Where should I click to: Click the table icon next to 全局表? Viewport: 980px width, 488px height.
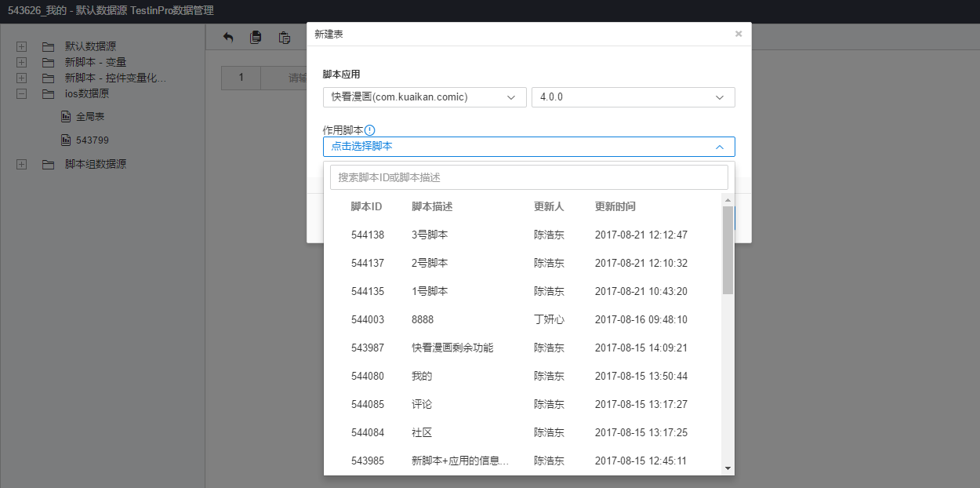point(66,117)
